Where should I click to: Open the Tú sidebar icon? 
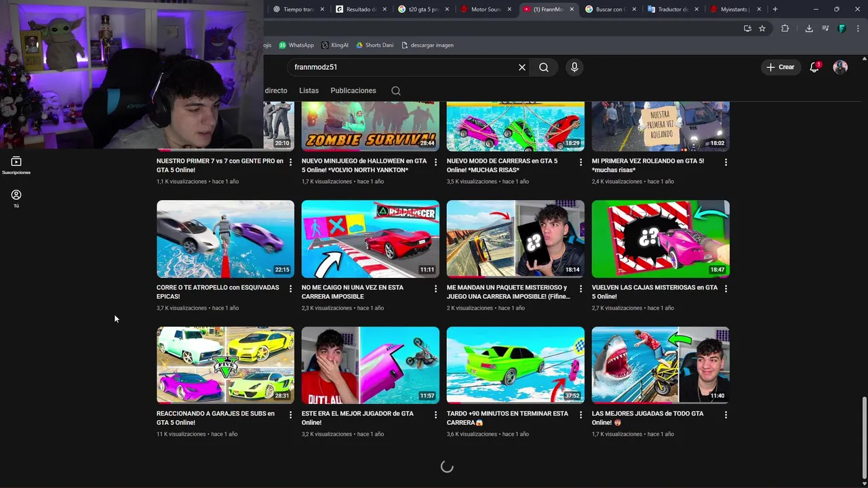[x=16, y=199]
